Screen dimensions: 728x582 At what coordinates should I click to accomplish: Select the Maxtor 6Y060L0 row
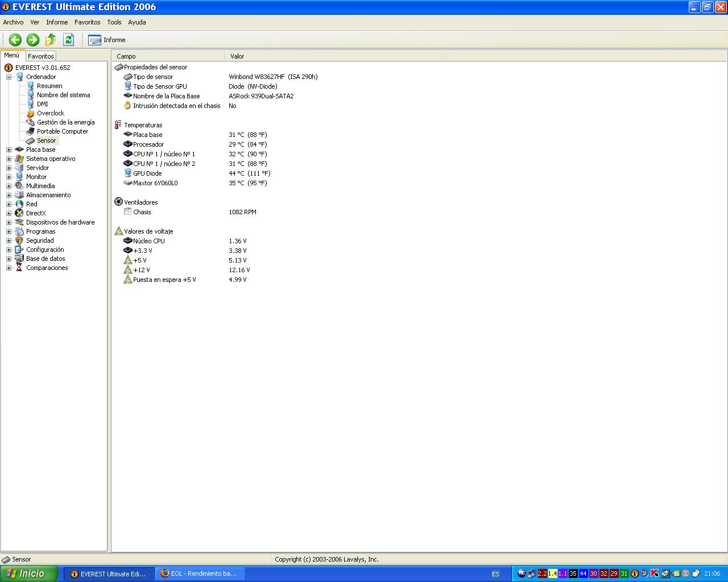[195, 183]
